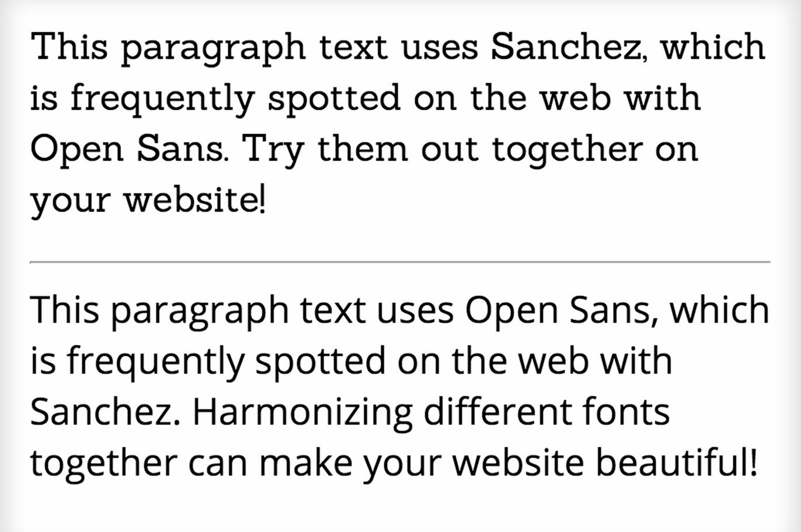Click the horizontal divider line between paragraphs
This screenshot has width=801, height=532.
point(400,262)
